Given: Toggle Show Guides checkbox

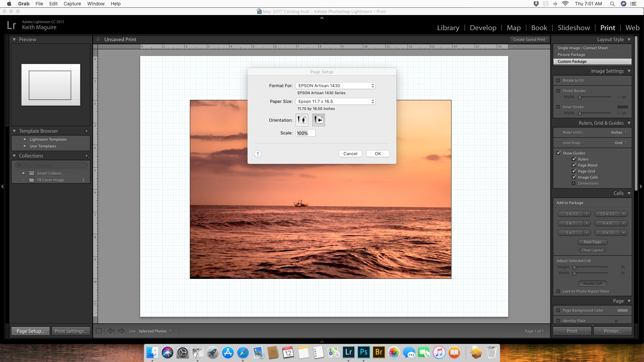Looking at the screenshot, I should click(x=559, y=153).
